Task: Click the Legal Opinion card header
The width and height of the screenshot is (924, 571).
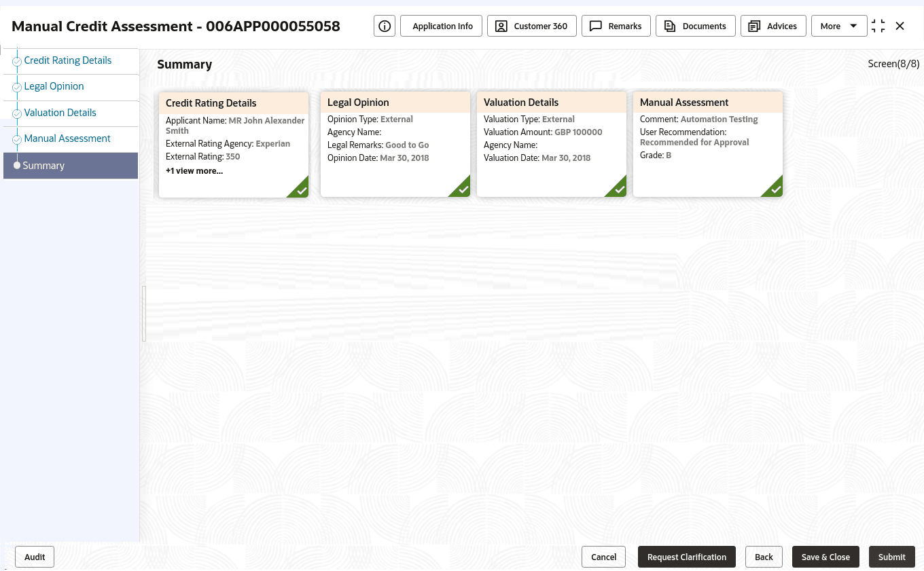Action: coord(395,103)
